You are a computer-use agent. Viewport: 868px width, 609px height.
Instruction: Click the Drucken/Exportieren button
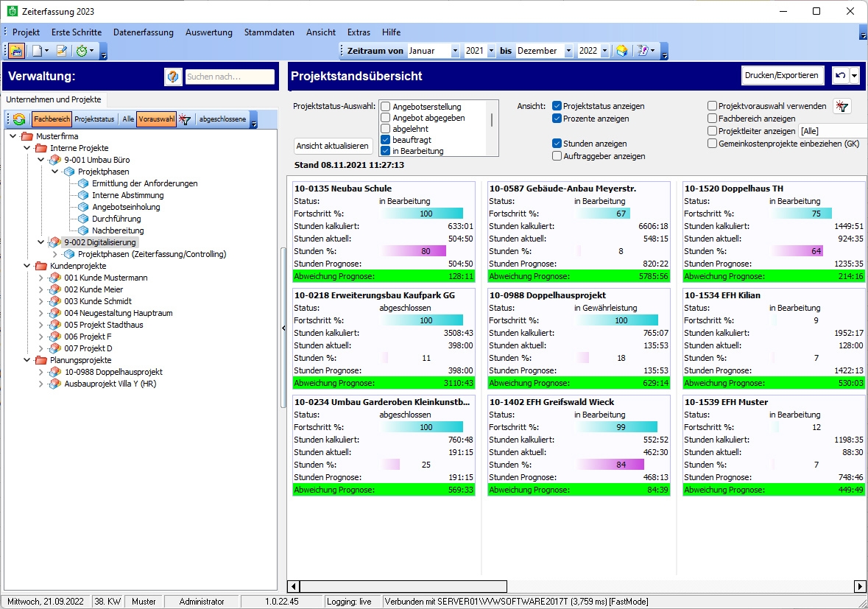pos(782,75)
